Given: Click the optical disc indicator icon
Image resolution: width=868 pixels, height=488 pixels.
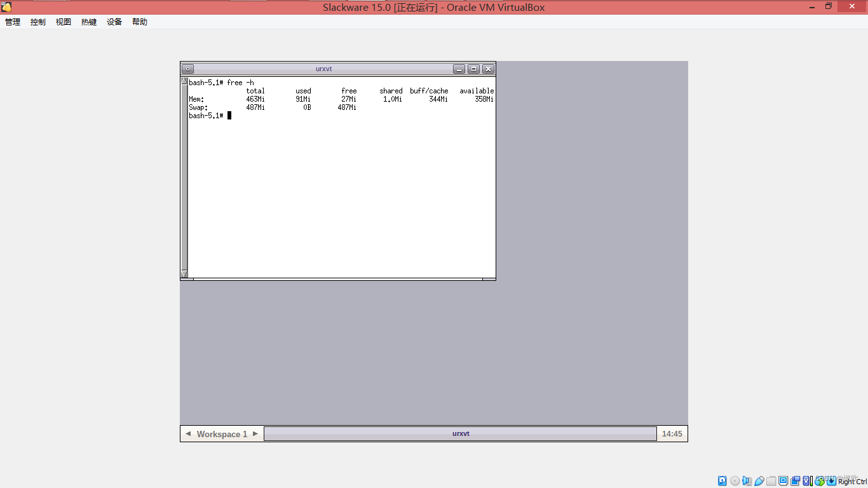Looking at the screenshot, I should click(x=735, y=481).
